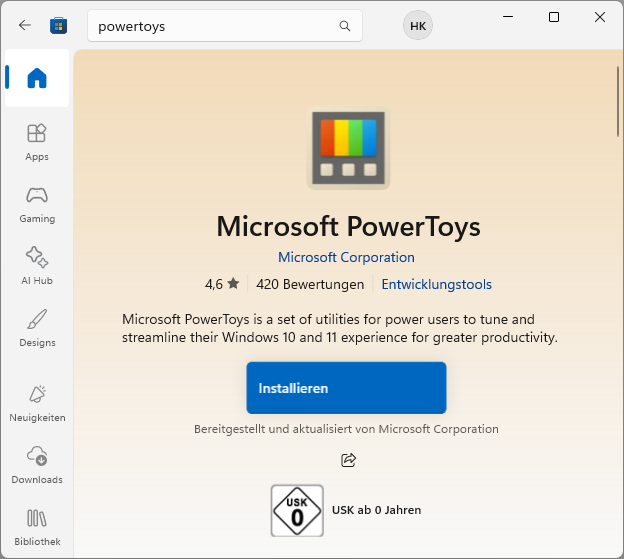The height and width of the screenshot is (559, 624).
Task: Open the HK profile account menu
Action: point(417,27)
